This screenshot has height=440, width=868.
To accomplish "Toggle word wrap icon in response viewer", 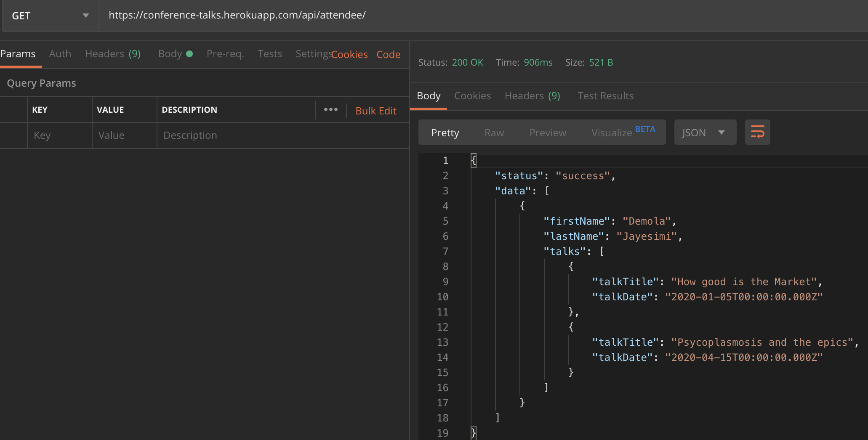I will click(757, 132).
